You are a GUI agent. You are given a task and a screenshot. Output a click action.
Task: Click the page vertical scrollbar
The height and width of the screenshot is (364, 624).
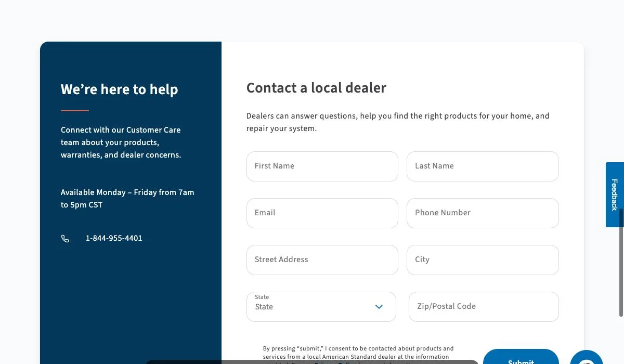[x=621, y=263]
